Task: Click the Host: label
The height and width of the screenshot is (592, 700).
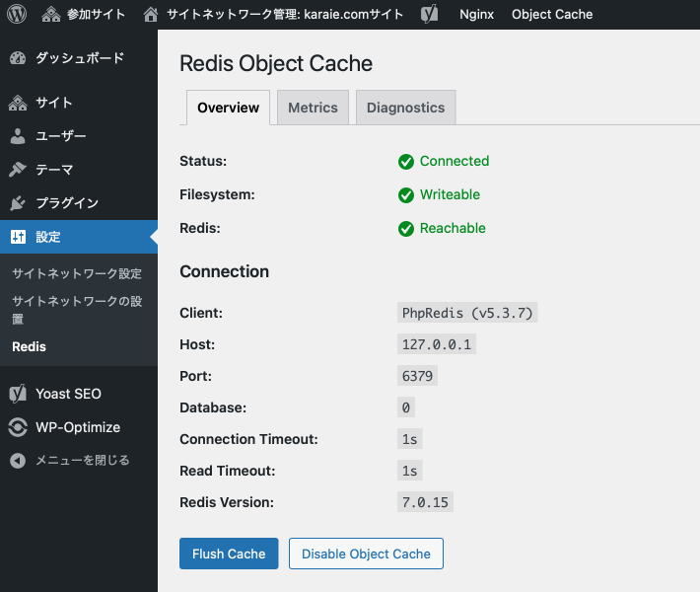Action: click(197, 344)
